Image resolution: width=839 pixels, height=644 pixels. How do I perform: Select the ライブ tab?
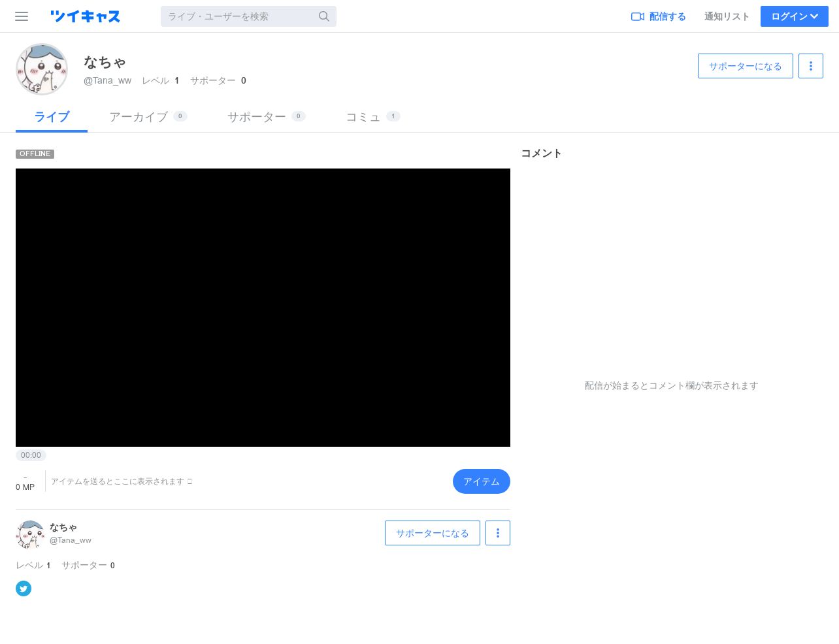tap(52, 117)
